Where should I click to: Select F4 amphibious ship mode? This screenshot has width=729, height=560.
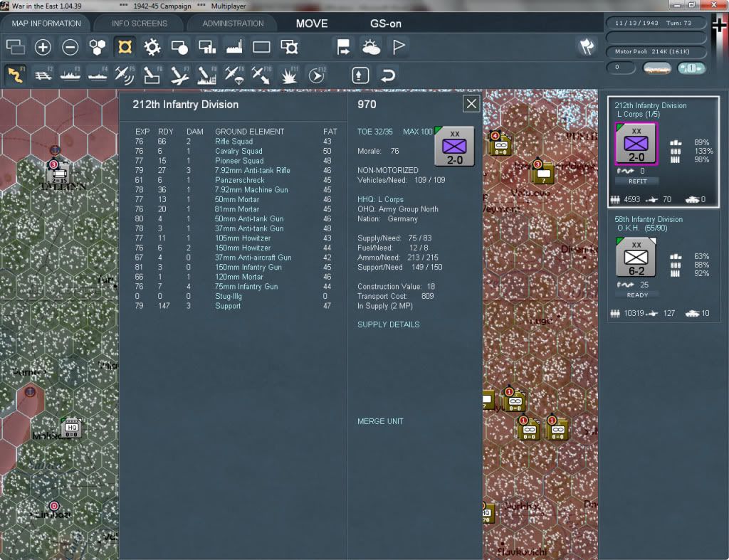(98, 75)
